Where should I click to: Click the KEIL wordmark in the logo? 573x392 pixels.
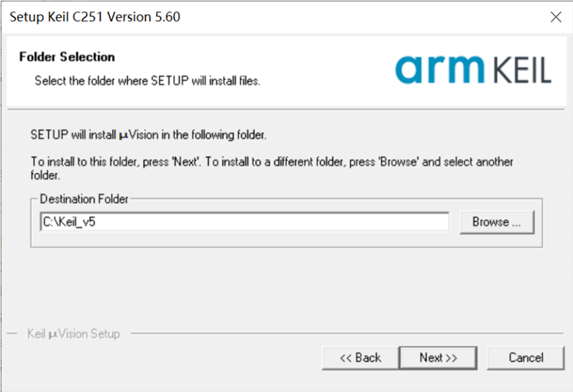[x=522, y=70]
